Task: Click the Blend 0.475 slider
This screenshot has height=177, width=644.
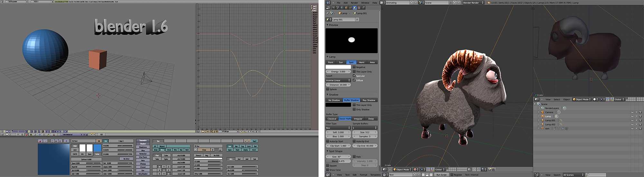Action: tap(338, 161)
